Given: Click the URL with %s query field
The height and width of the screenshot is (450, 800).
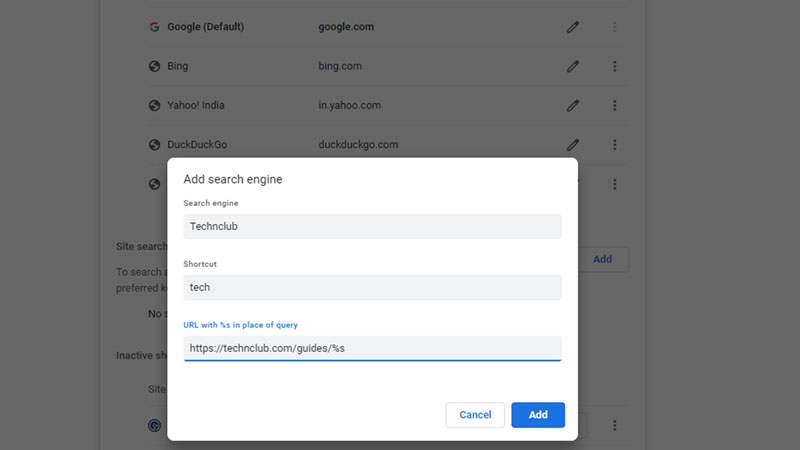Looking at the screenshot, I should (x=372, y=348).
